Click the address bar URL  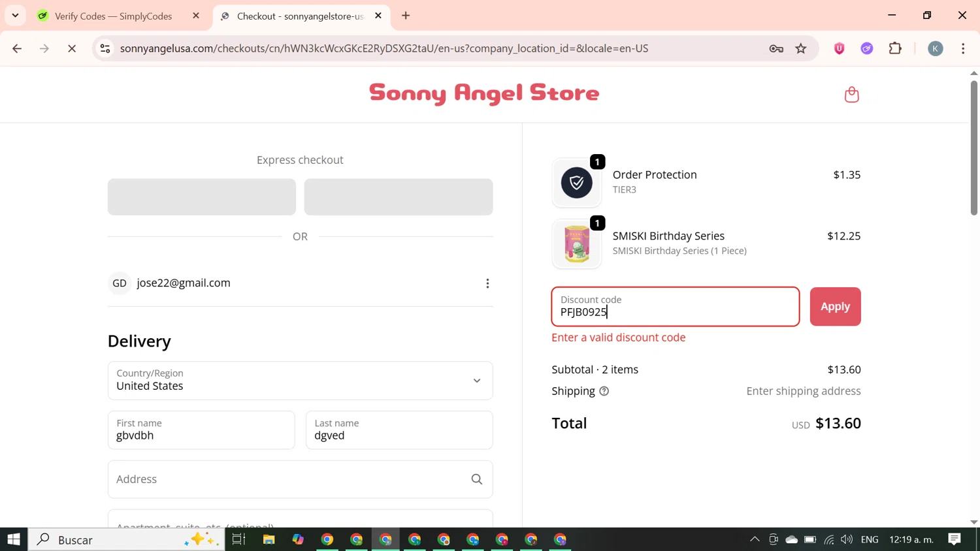384,48
